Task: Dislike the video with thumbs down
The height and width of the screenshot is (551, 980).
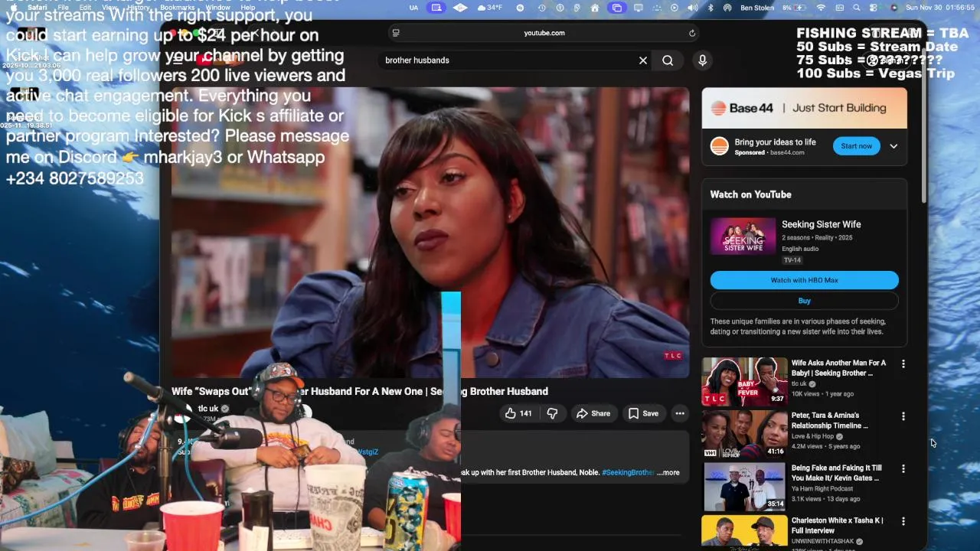Action: point(552,413)
